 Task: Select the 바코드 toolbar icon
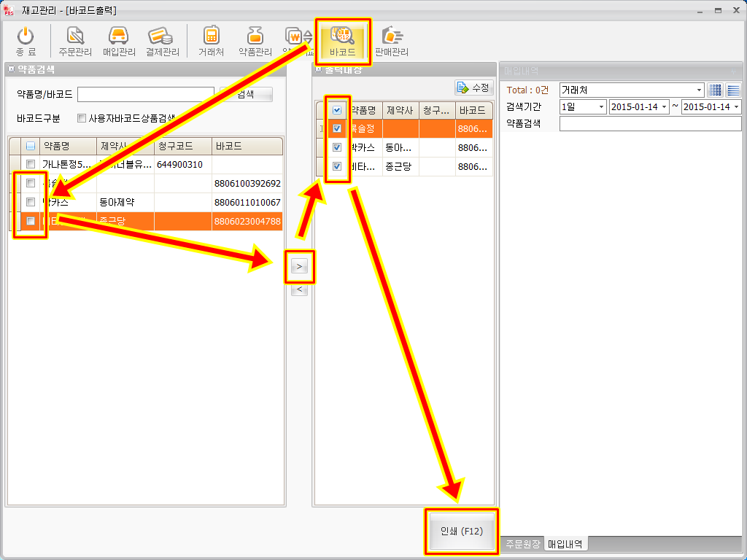tap(342, 41)
